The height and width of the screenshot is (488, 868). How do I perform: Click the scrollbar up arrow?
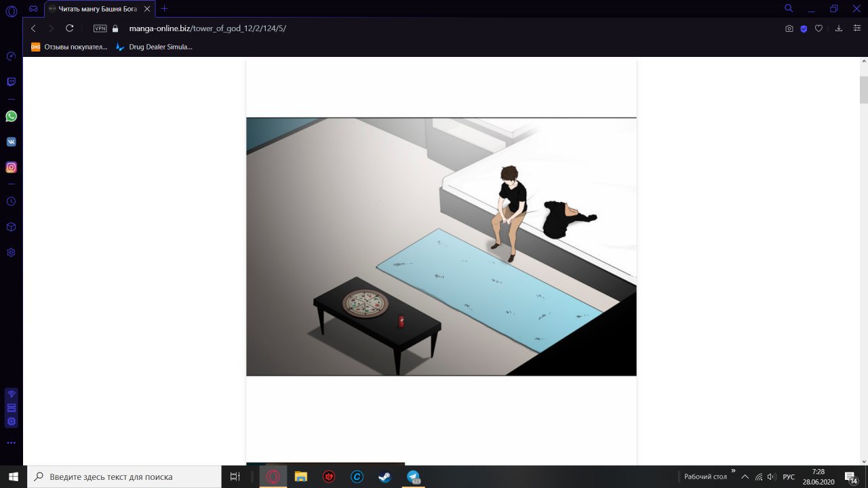pos(863,61)
